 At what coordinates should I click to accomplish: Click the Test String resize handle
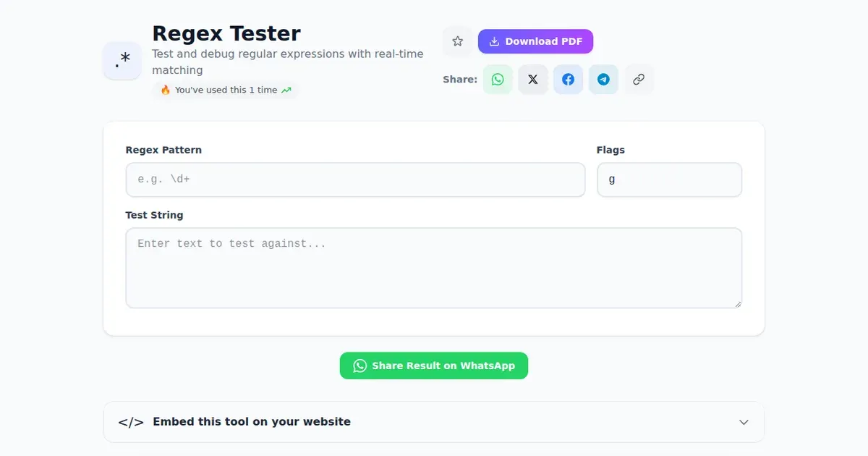(738, 304)
